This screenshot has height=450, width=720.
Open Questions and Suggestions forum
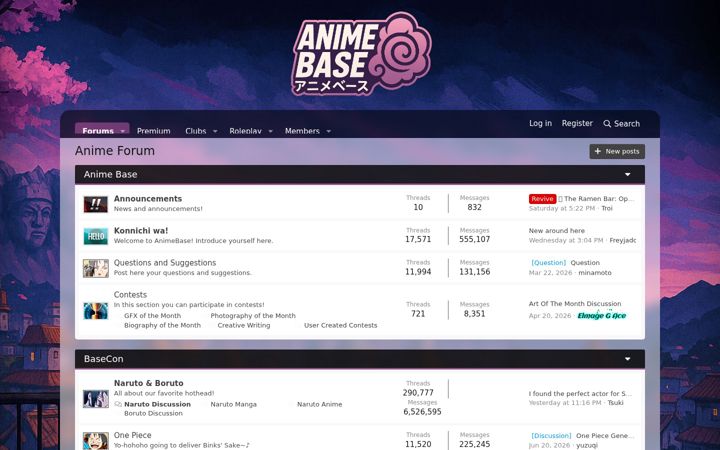[x=165, y=263]
